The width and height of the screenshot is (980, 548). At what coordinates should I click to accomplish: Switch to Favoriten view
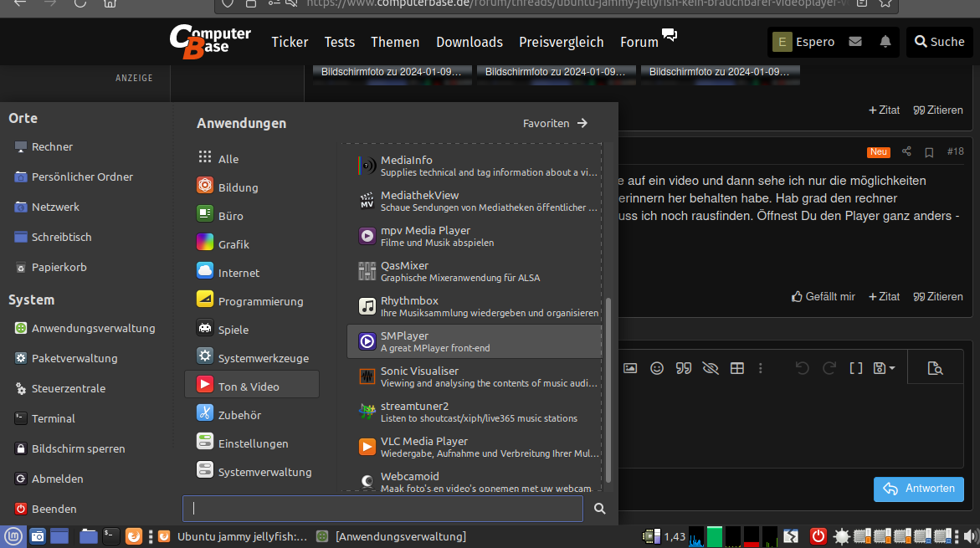[x=555, y=123]
